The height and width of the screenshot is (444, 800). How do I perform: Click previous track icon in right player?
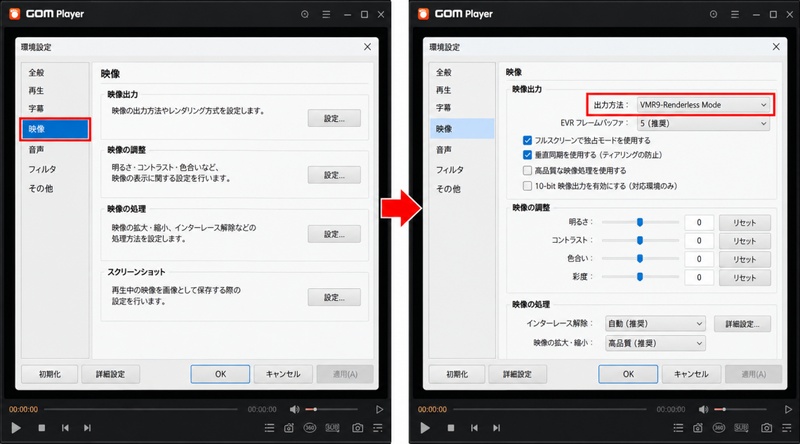(x=474, y=428)
